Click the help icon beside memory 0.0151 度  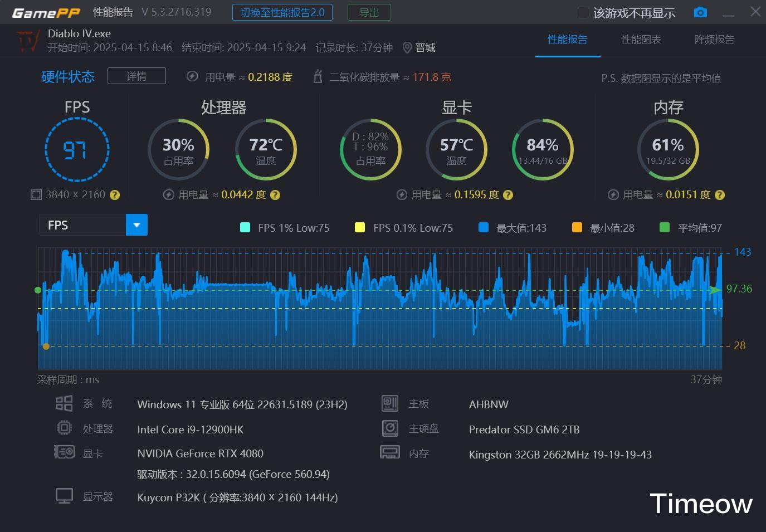pos(720,195)
